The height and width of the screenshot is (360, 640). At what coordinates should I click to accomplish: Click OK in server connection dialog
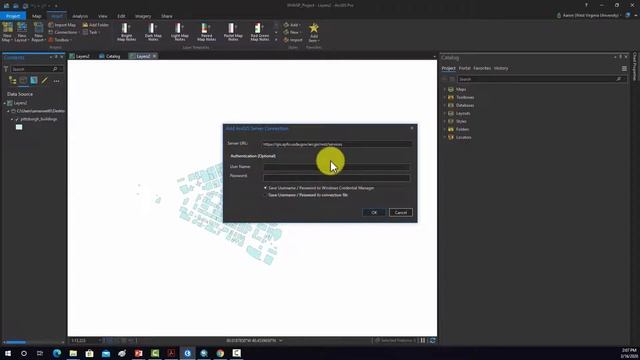coord(374,212)
